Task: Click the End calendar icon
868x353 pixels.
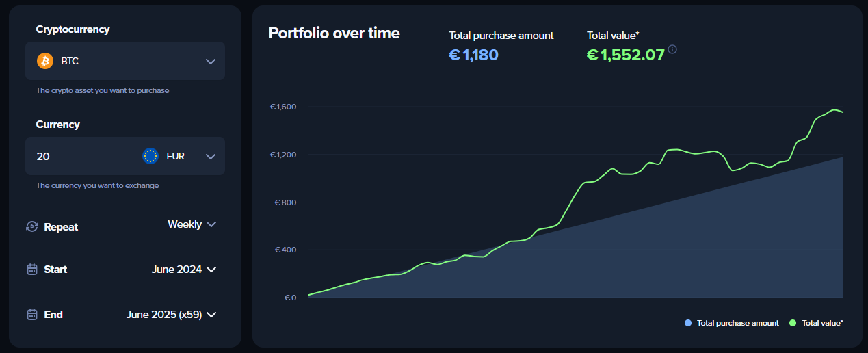Action: (31, 315)
